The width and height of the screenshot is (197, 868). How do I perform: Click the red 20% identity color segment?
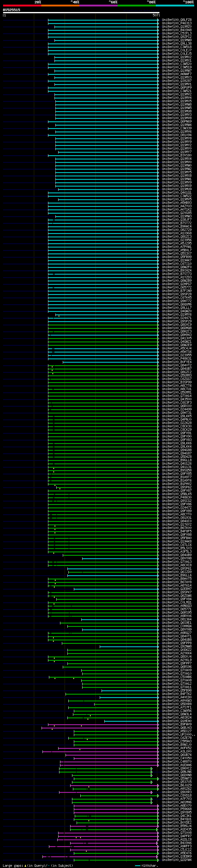(x=22, y=6)
